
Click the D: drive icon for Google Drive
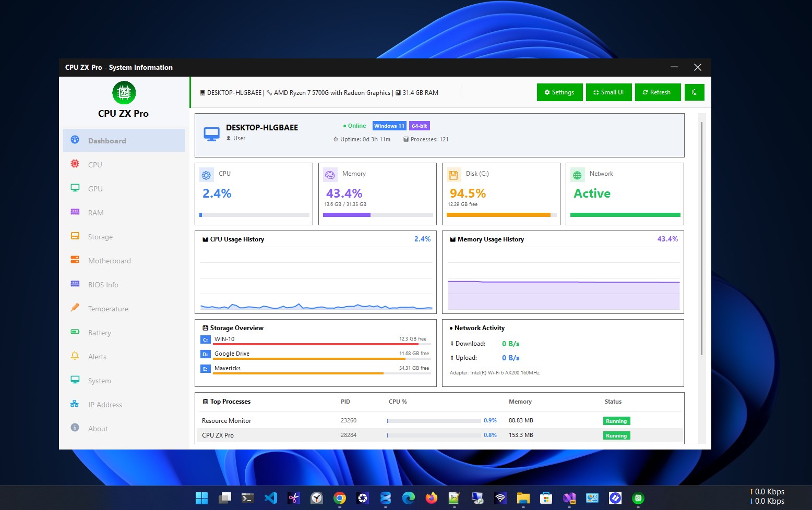click(x=205, y=354)
